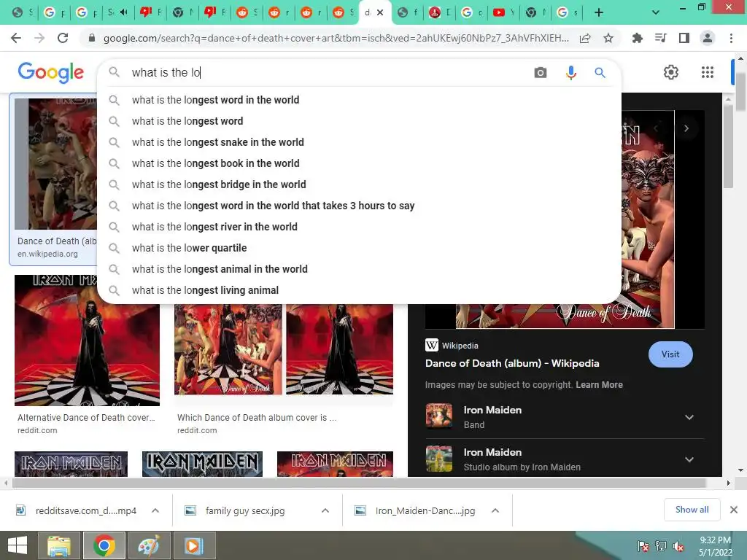Image resolution: width=747 pixels, height=560 pixels.
Task: Click the Visit button
Action: [670, 354]
